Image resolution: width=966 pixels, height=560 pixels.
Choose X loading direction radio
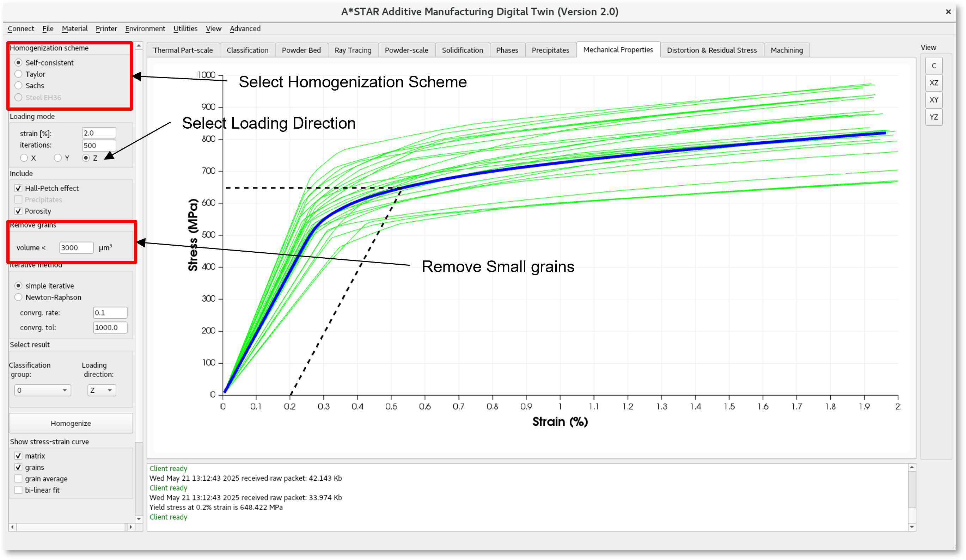coord(24,158)
